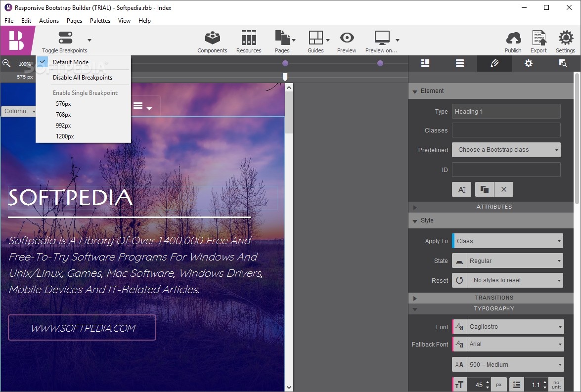This screenshot has height=392, width=581.
Task: Select Default Mode checked option
Action: point(84,62)
